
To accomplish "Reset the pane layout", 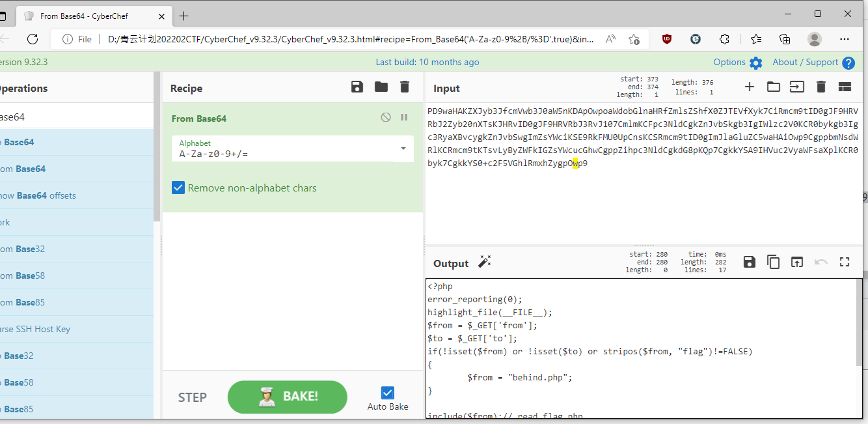I will 845,87.
